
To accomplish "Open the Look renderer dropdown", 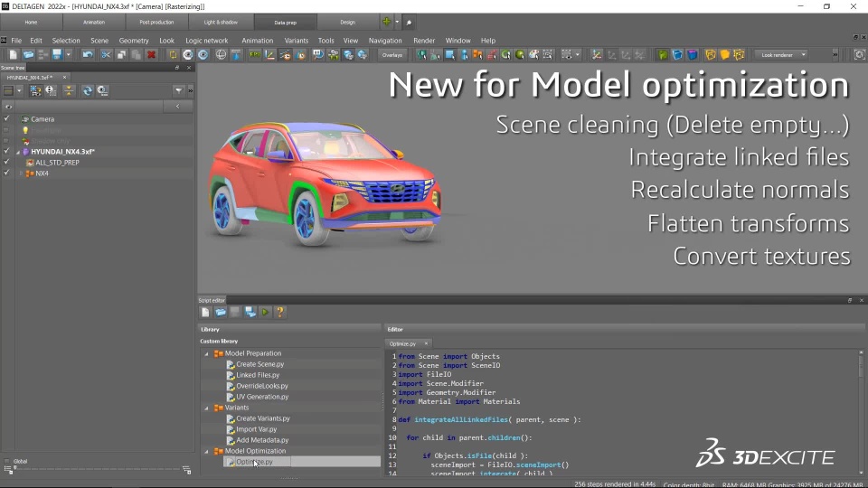I will pos(781,55).
